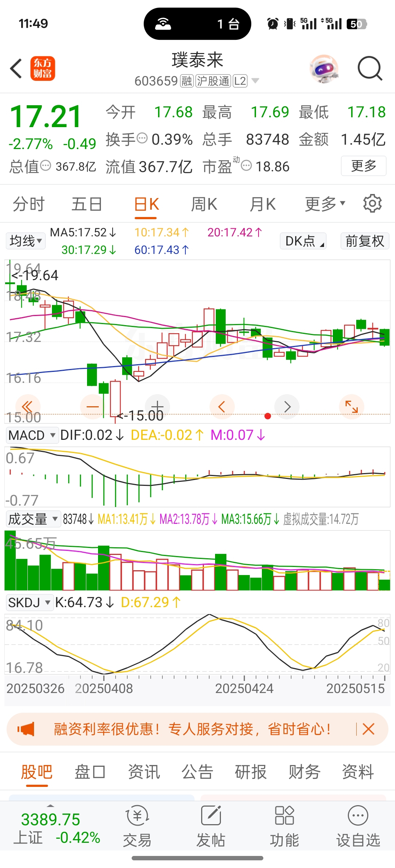Tap the price 17.21
Viewport: 395px width, 868px height.
45,117
